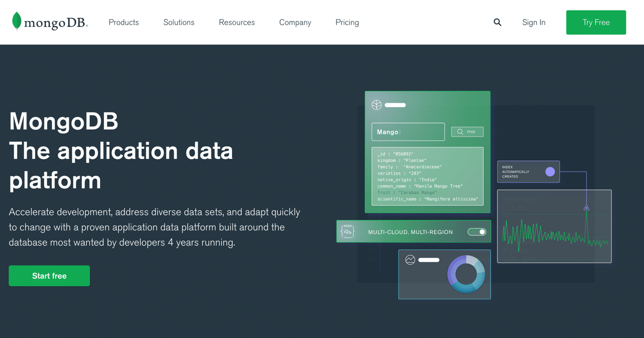Click the Try Free button

(x=596, y=22)
